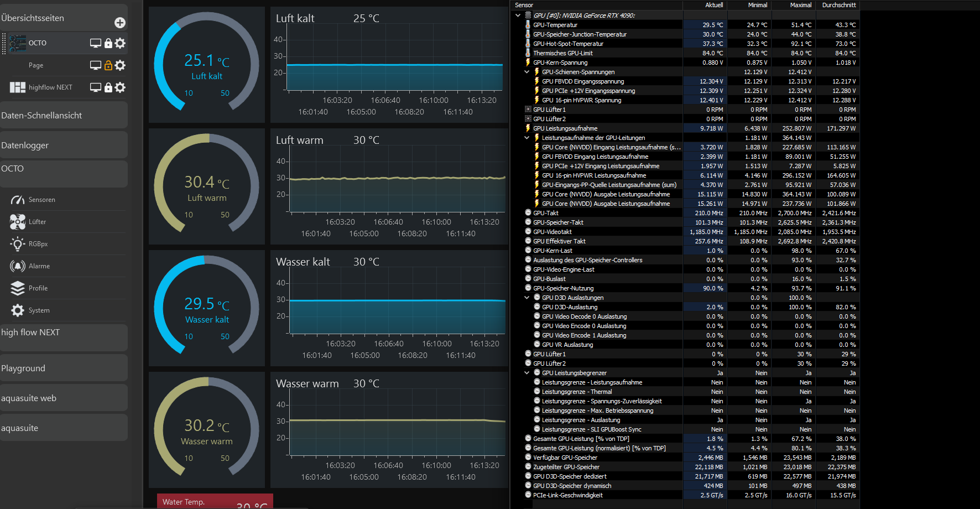Click the Aktuell column header in the sensor table

pyautogui.click(x=713, y=5)
